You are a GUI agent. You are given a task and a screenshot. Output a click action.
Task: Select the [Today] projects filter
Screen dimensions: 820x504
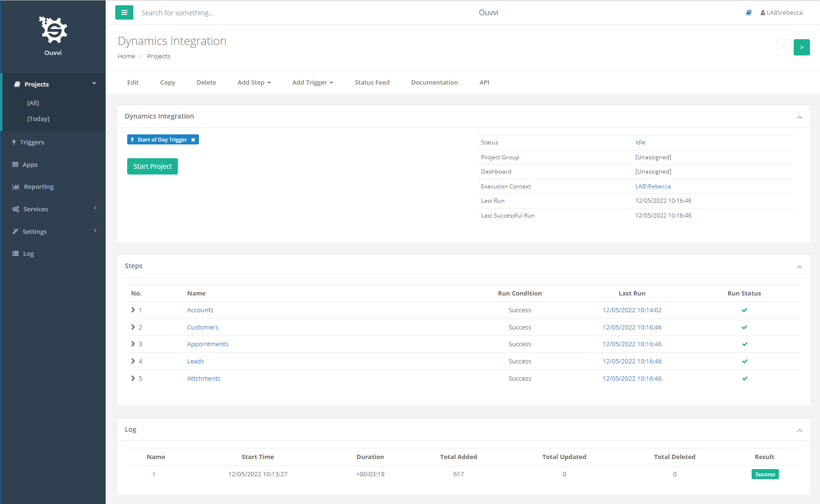[x=38, y=119]
